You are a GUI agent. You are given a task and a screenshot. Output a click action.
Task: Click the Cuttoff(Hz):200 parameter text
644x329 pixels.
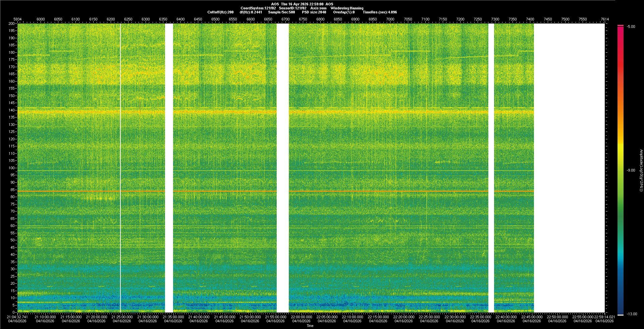tap(220, 12)
